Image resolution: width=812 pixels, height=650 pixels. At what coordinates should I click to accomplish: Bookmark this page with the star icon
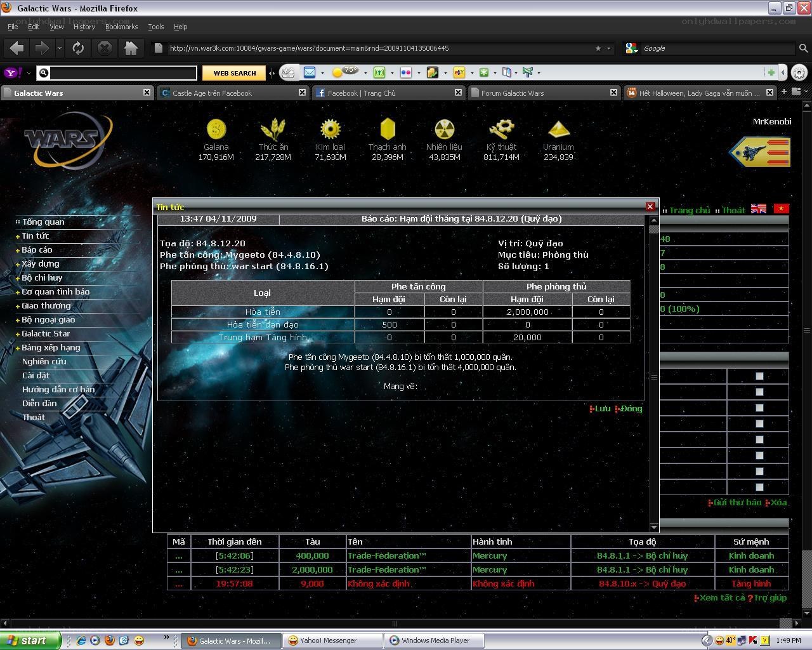pyautogui.click(x=598, y=48)
